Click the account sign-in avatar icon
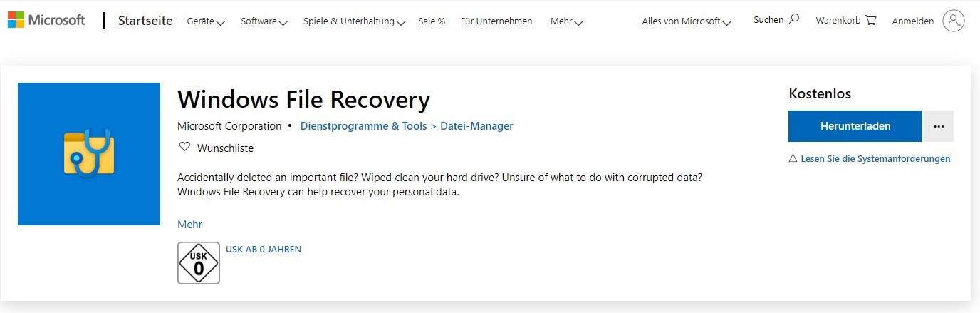Image resolution: width=980 pixels, height=313 pixels. pyautogui.click(x=953, y=21)
